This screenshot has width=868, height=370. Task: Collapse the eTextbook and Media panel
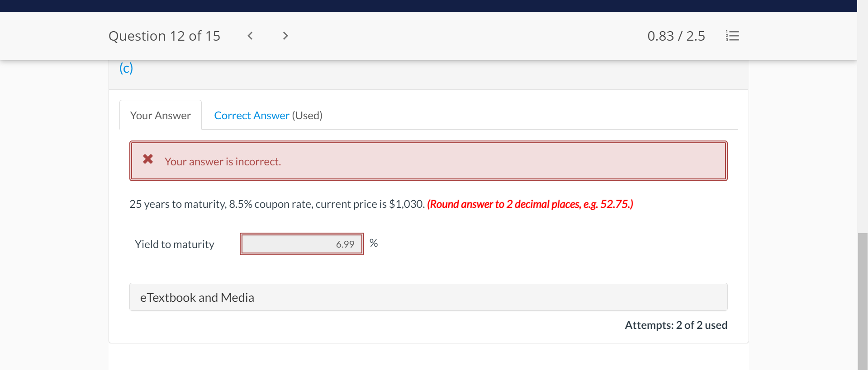point(197,297)
